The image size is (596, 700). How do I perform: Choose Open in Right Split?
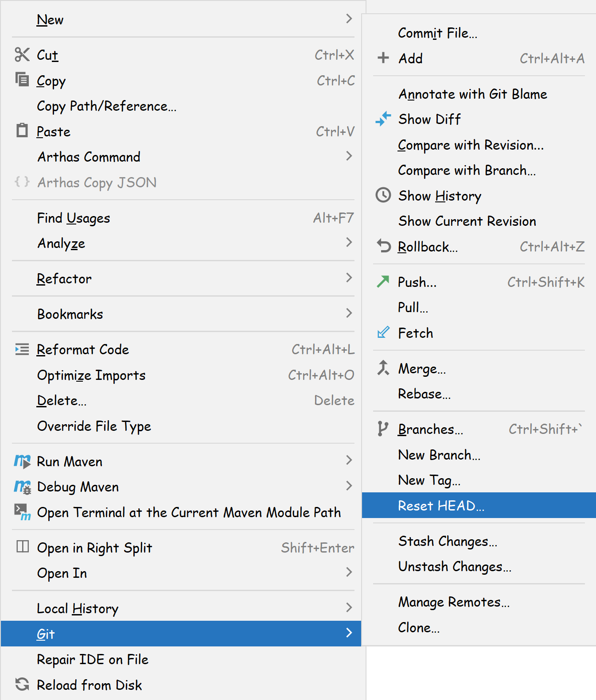coord(94,548)
